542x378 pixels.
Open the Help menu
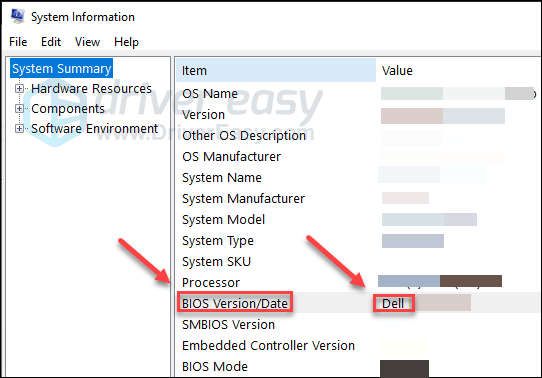pyautogui.click(x=127, y=42)
